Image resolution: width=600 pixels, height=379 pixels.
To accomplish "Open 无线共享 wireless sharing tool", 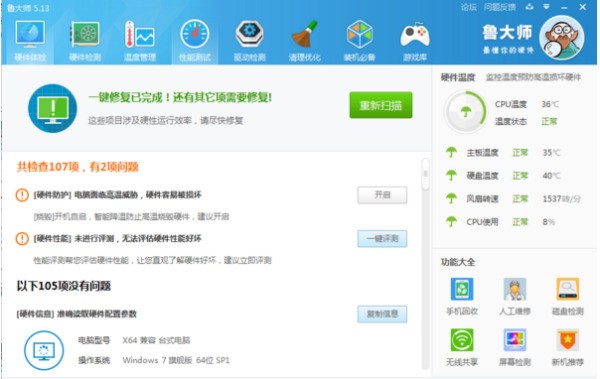I will 462,348.
